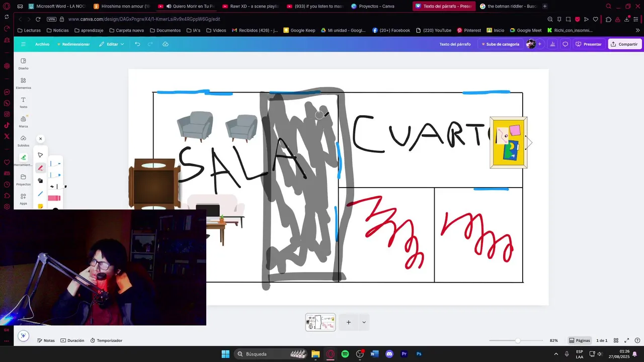Switch to the batman riddler tab

(508, 6)
